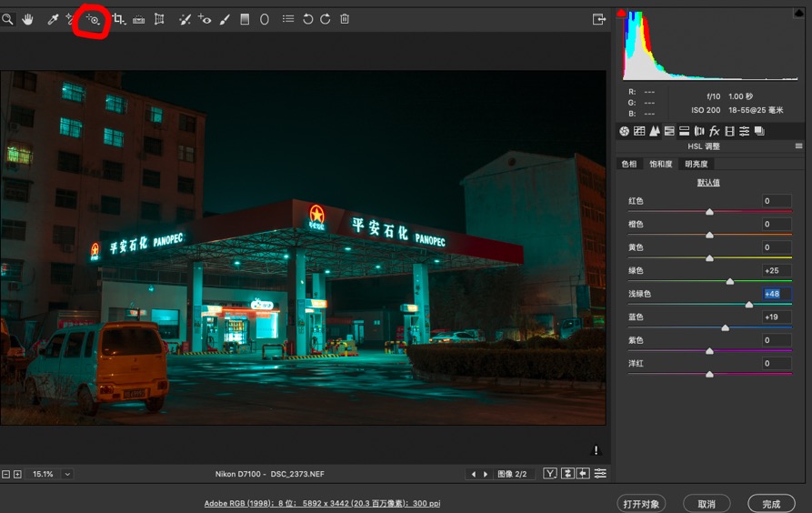Open the HSL adjustments panel tab
This screenshot has height=513, width=812.
pos(669,131)
